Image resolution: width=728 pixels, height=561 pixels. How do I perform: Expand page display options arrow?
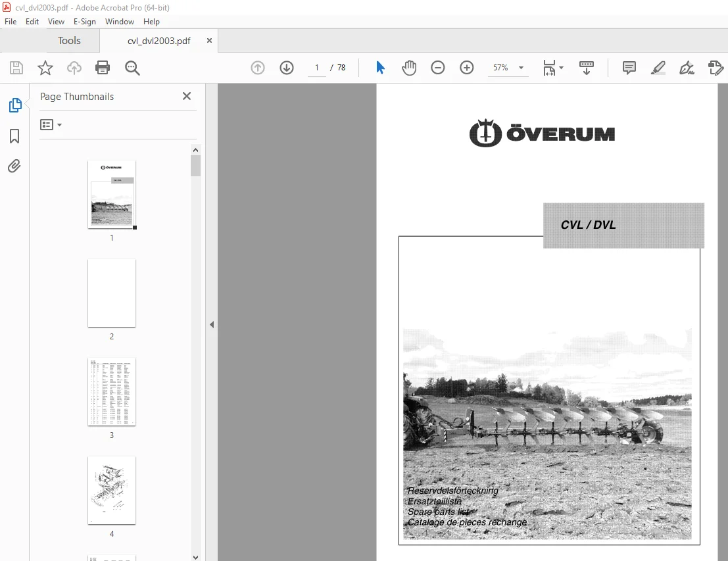coord(562,68)
